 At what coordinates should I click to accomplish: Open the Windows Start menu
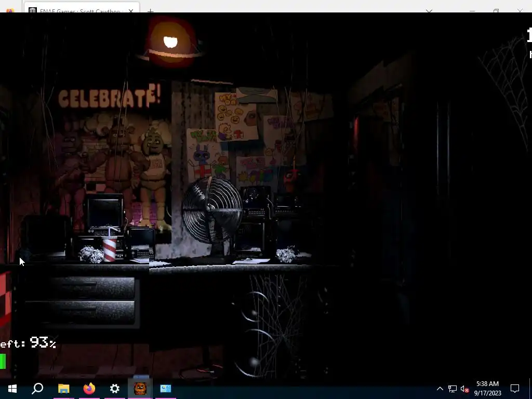12,389
